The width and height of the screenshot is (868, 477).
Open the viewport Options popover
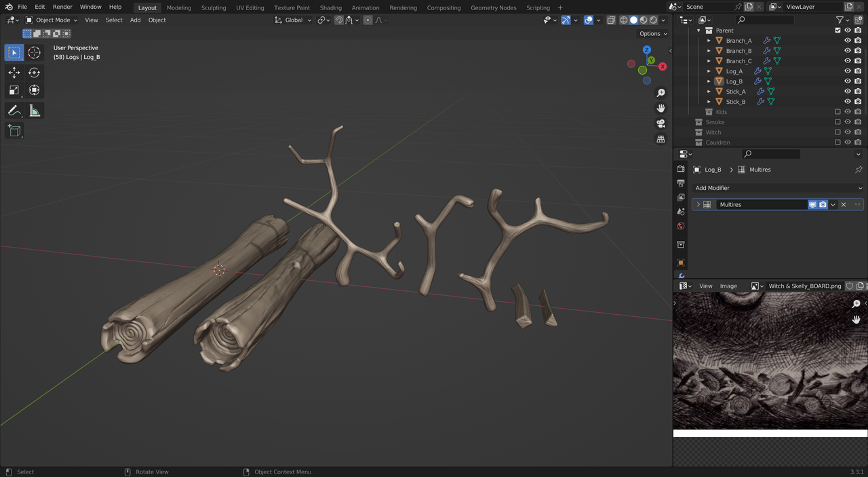[653, 33]
